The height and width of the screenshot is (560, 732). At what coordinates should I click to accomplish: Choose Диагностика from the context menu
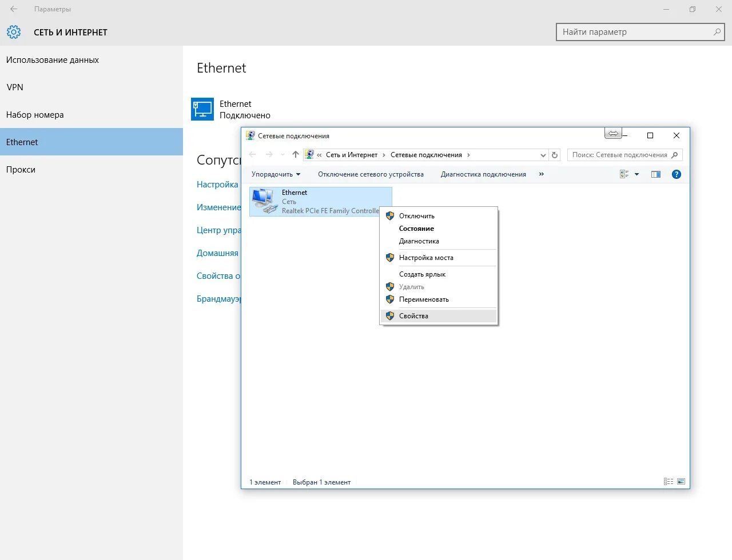pos(439,241)
